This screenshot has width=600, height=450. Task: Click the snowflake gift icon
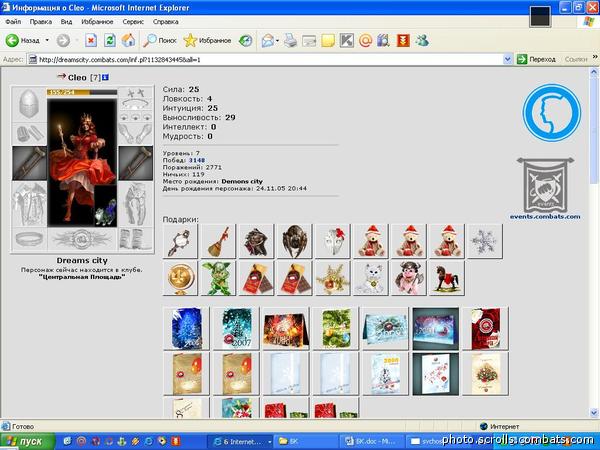pyautogui.click(x=485, y=241)
